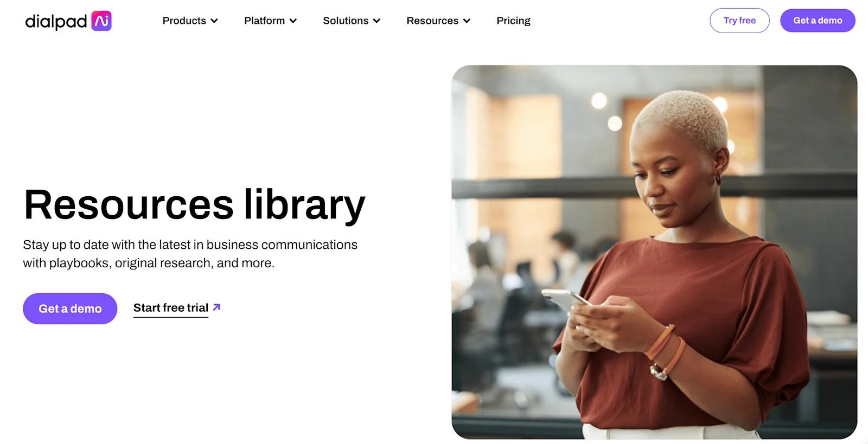Click Get a demo in header

(818, 21)
